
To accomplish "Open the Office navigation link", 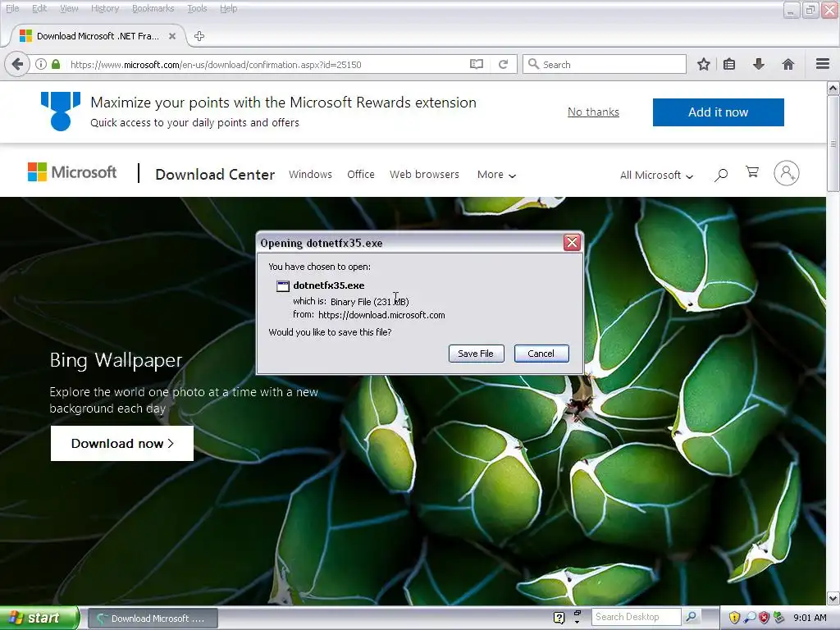I will click(x=361, y=175).
